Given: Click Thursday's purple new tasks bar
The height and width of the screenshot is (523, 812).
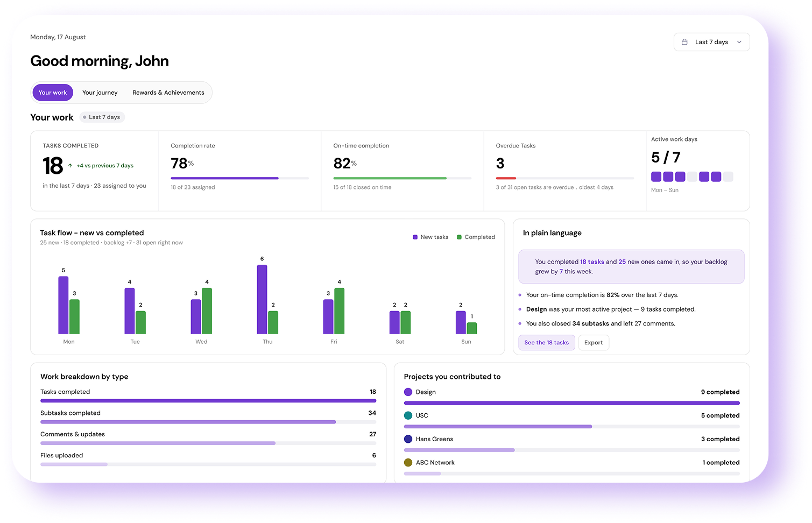Looking at the screenshot, I should point(262,299).
